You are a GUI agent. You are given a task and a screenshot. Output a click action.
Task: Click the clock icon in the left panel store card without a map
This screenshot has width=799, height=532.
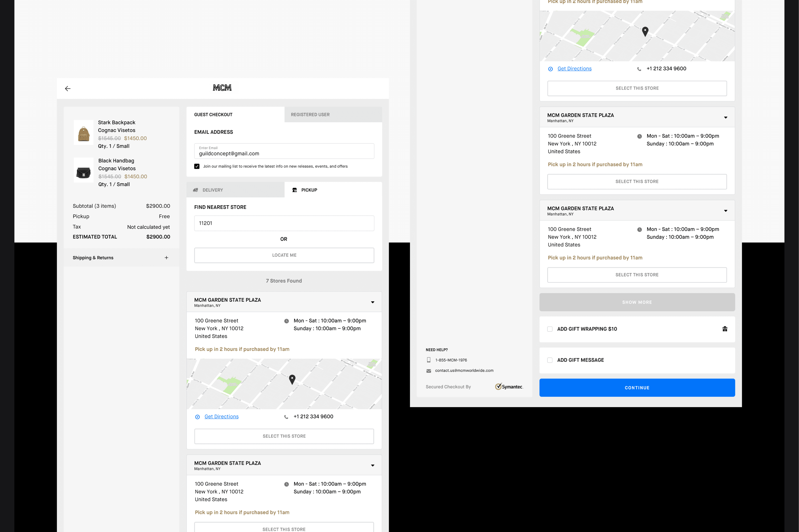286,484
